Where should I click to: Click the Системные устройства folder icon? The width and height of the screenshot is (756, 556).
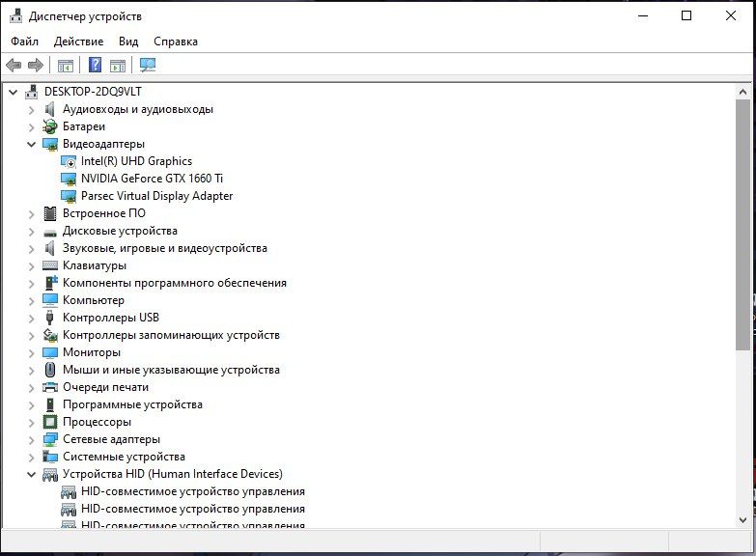coord(50,457)
